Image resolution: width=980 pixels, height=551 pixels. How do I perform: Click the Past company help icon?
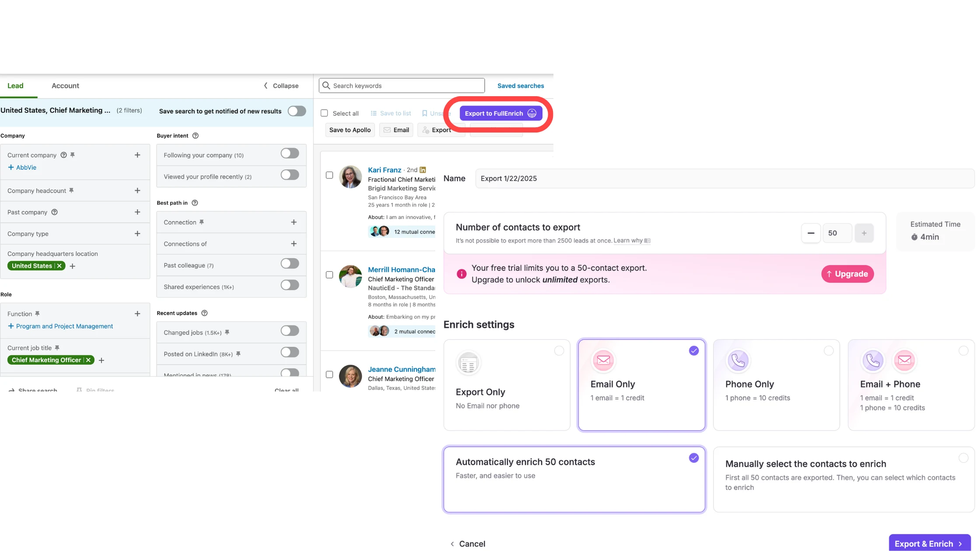tap(54, 212)
